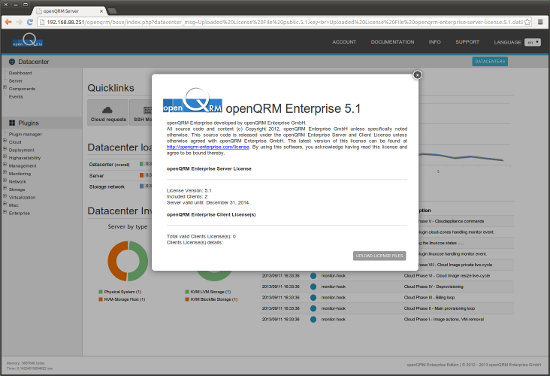Bookmark the page with the star icon
Image resolution: width=550 pixels, height=376 pixels.
pos(527,22)
